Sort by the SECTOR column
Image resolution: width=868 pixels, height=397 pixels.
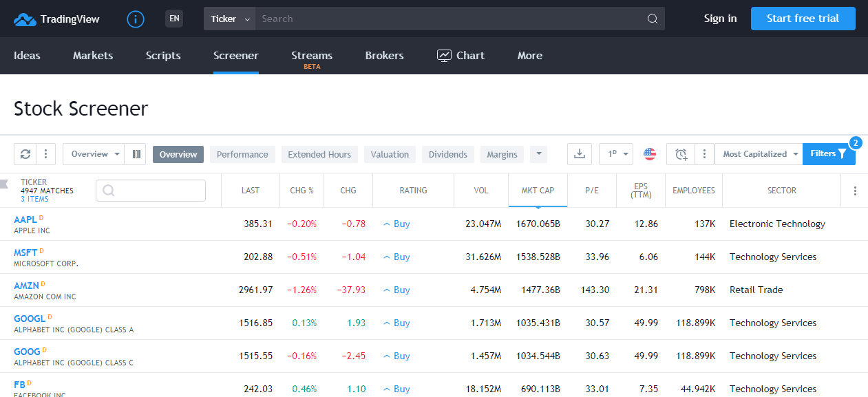pos(782,191)
